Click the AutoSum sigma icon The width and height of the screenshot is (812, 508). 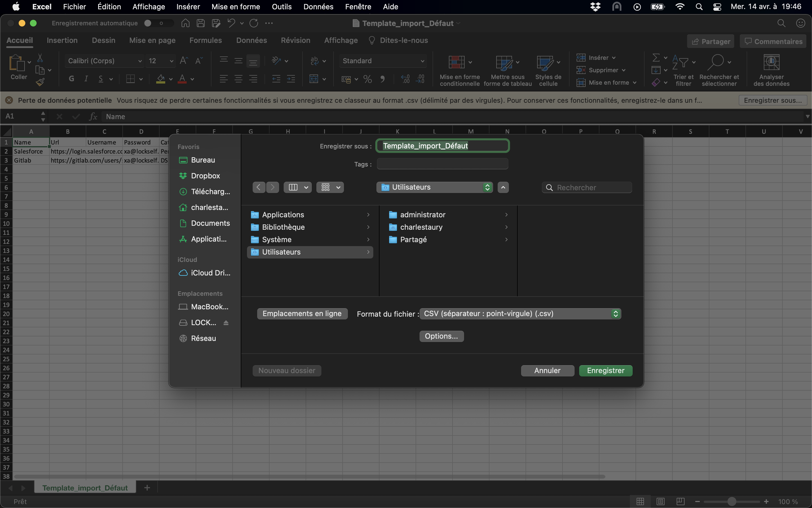point(656,58)
